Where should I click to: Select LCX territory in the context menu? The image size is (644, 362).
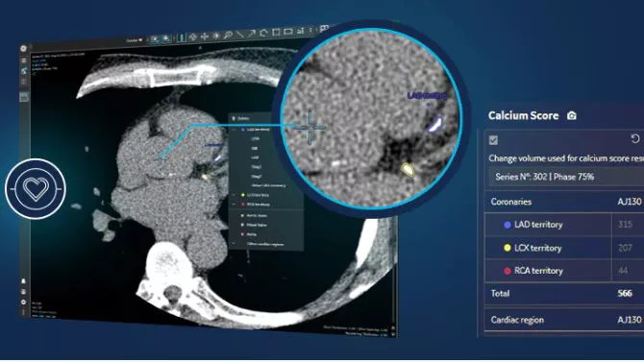click(258, 195)
